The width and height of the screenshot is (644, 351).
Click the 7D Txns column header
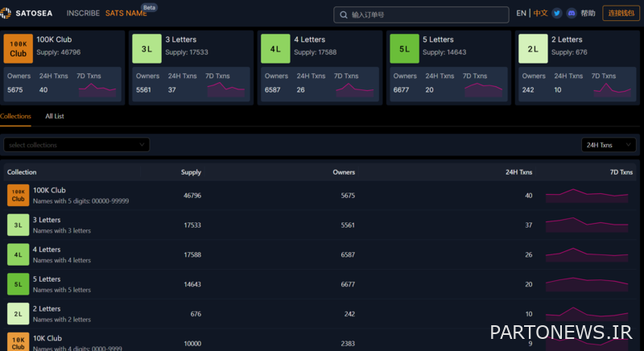(x=621, y=172)
